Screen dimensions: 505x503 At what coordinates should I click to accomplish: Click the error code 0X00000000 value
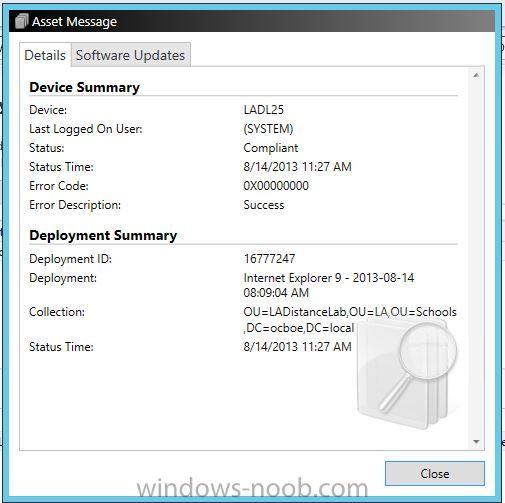pyautogui.click(x=276, y=186)
